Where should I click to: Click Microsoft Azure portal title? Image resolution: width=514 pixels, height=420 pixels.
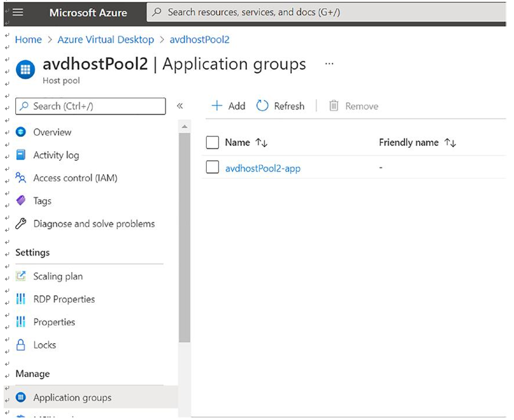point(88,13)
